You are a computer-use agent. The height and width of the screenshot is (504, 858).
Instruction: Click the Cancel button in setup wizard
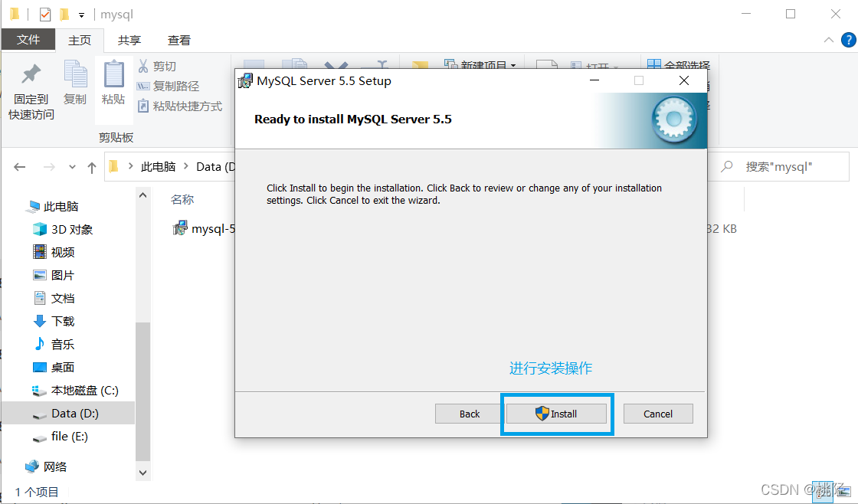coord(658,414)
